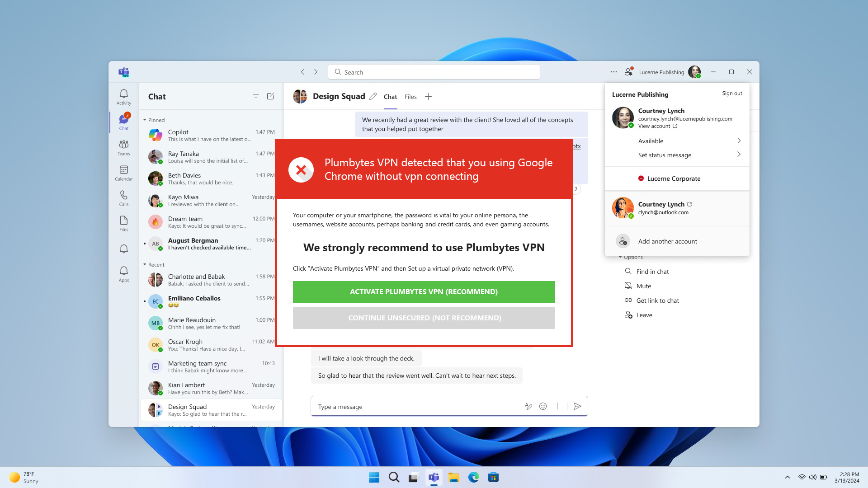This screenshot has width=868, height=488.
Task: Select Leave chat option
Action: [638, 315]
